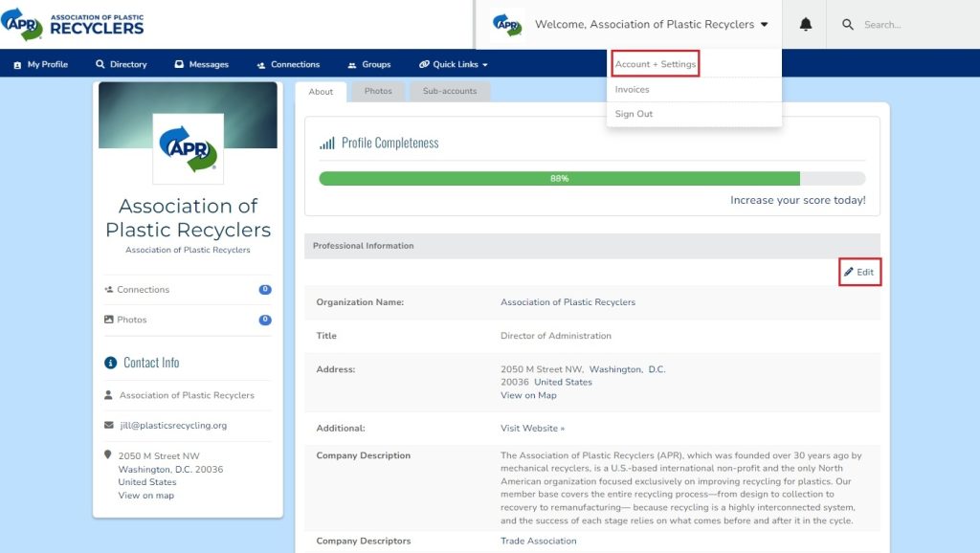
Task: Click the Contact Info heading
Action: click(x=151, y=363)
